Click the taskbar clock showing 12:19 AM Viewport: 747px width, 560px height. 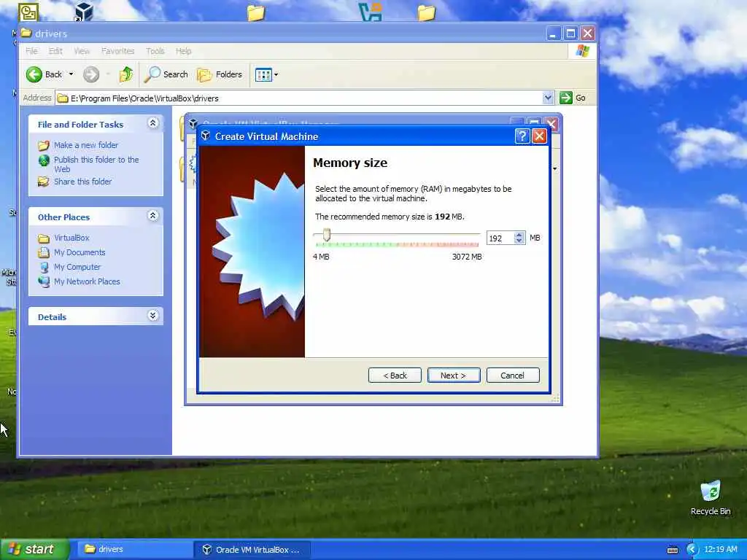720,549
